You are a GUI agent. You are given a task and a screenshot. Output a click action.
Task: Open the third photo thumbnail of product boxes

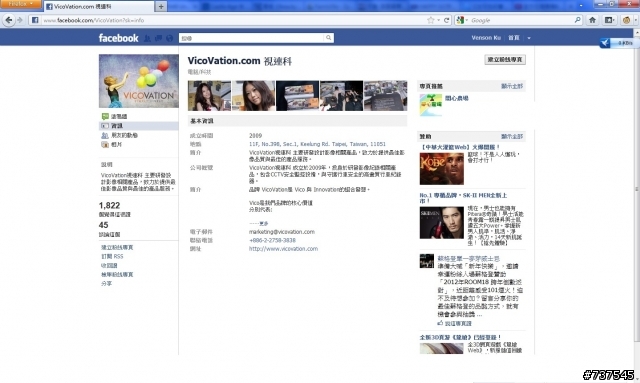click(298, 96)
